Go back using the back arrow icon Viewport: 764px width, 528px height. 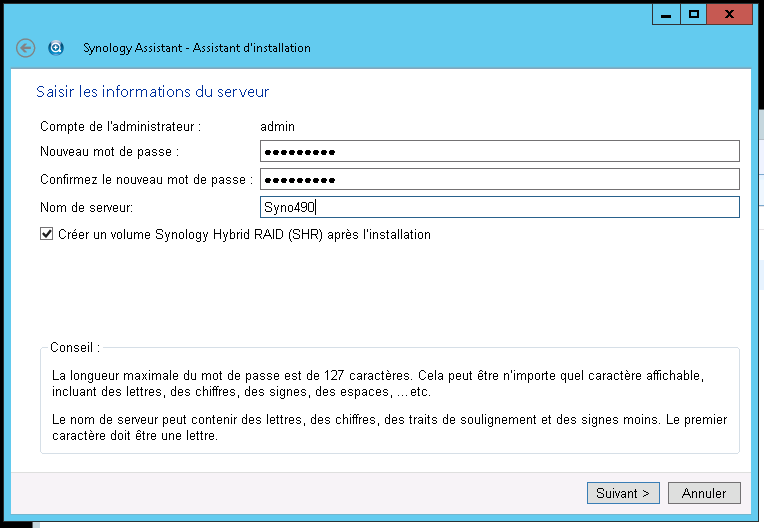[x=25, y=48]
